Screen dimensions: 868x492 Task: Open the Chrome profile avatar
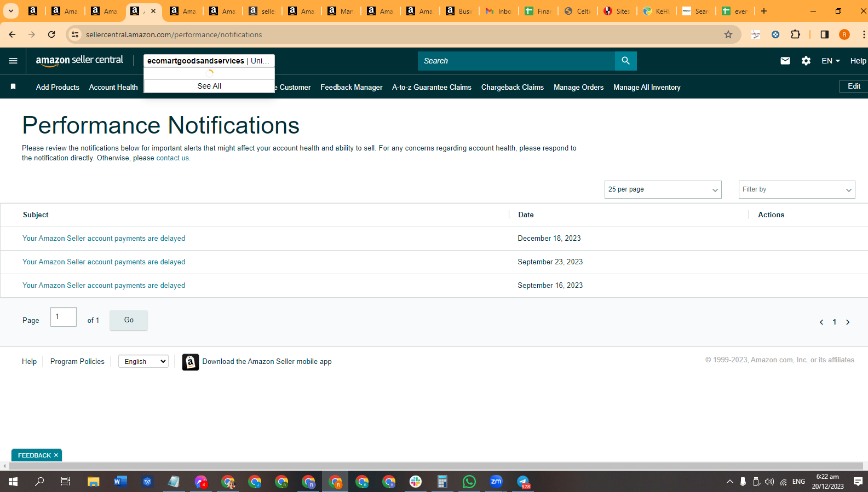(844, 34)
